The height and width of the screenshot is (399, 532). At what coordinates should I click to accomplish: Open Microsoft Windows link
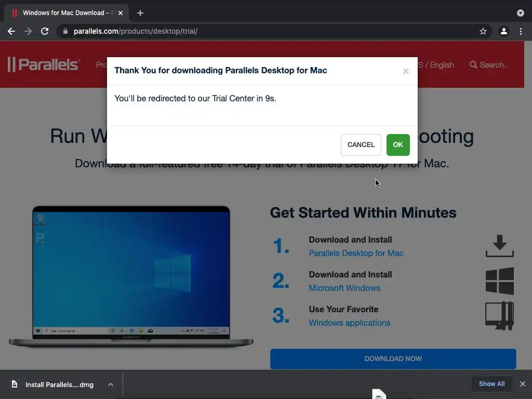click(x=344, y=288)
